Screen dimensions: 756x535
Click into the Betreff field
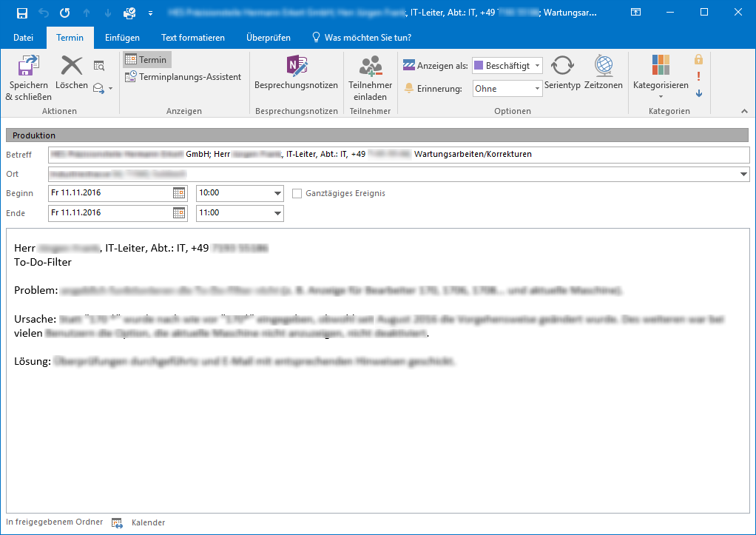point(399,155)
